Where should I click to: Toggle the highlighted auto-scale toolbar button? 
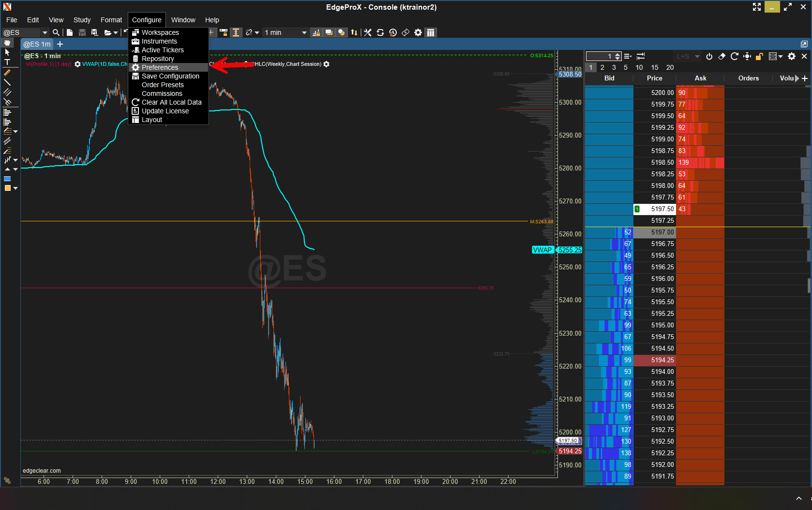236,32
